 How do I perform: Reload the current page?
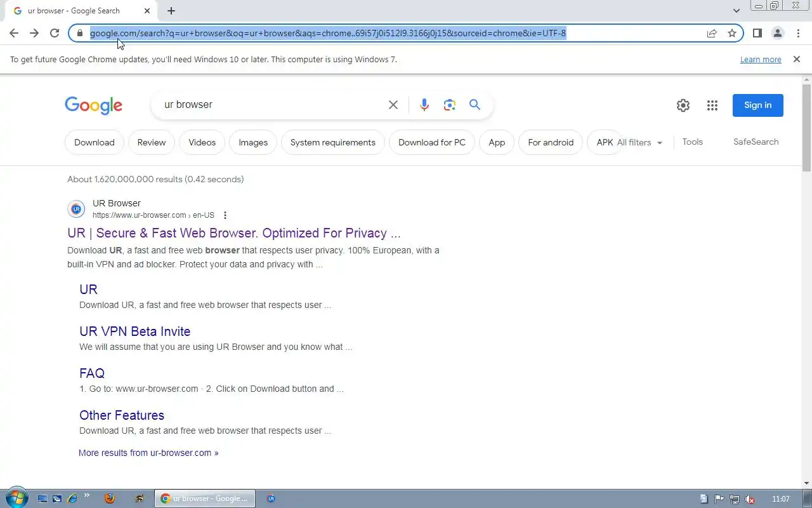(55, 33)
